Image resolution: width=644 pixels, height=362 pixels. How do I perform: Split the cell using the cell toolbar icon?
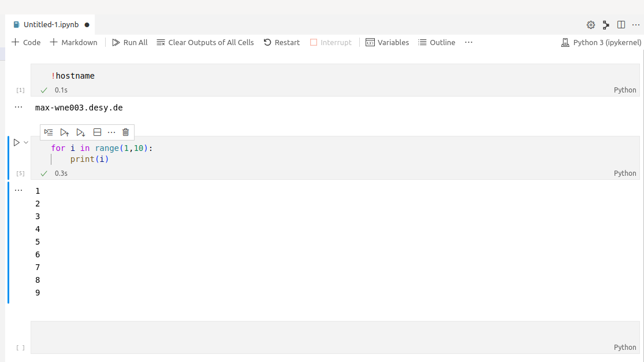pos(97,132)
